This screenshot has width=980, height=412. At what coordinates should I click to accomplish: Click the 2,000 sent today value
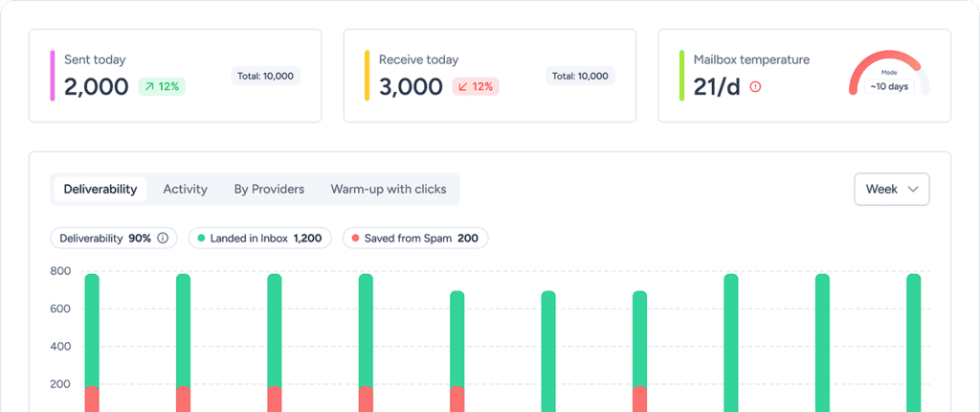(97, 87)
